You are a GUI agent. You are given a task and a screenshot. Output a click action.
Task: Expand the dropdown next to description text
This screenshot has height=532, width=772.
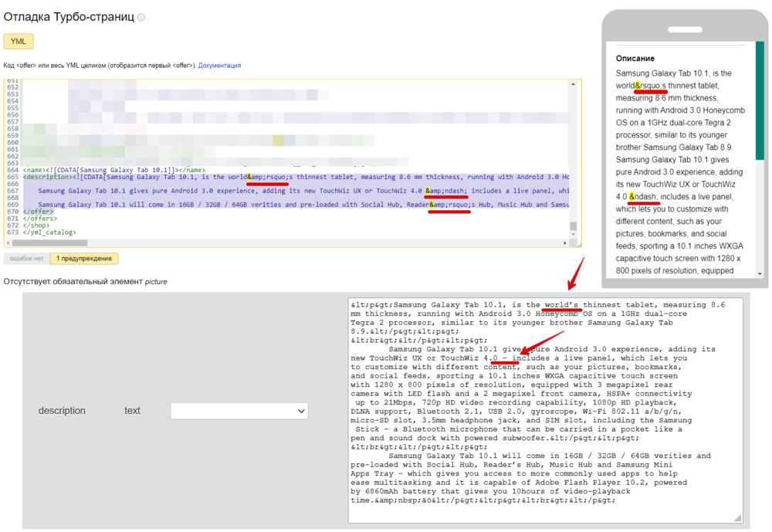click(239, 411)
